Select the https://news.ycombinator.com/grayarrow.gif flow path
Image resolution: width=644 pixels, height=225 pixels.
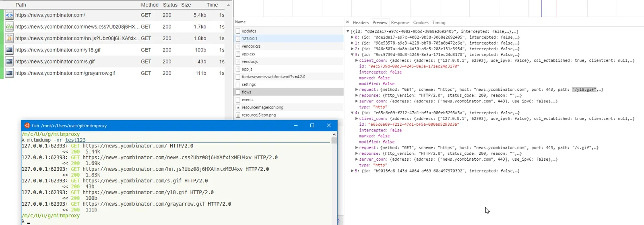(65, 74)
